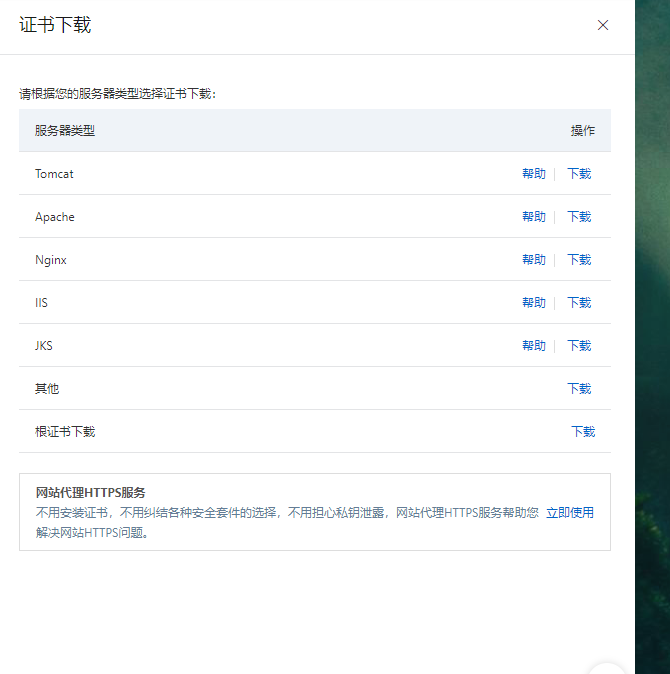Select the Nginx server type label
670x674 pixels.
tap(51, 260)
